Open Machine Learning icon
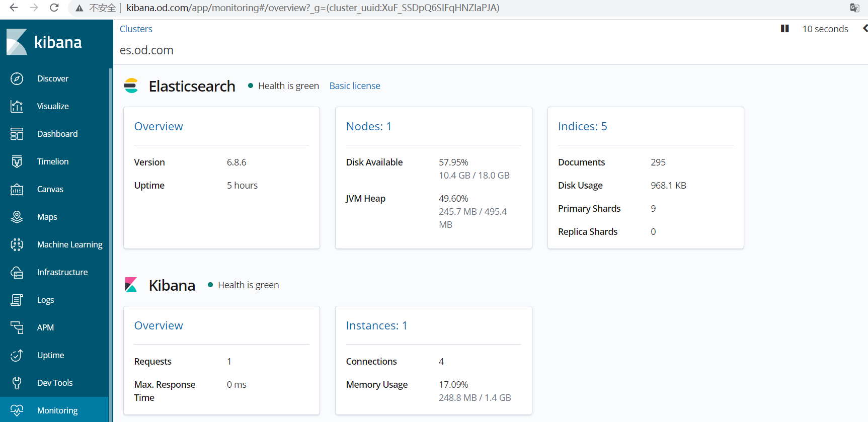Image resolution: width=868 pixels, height=422 pixels. 17,244
